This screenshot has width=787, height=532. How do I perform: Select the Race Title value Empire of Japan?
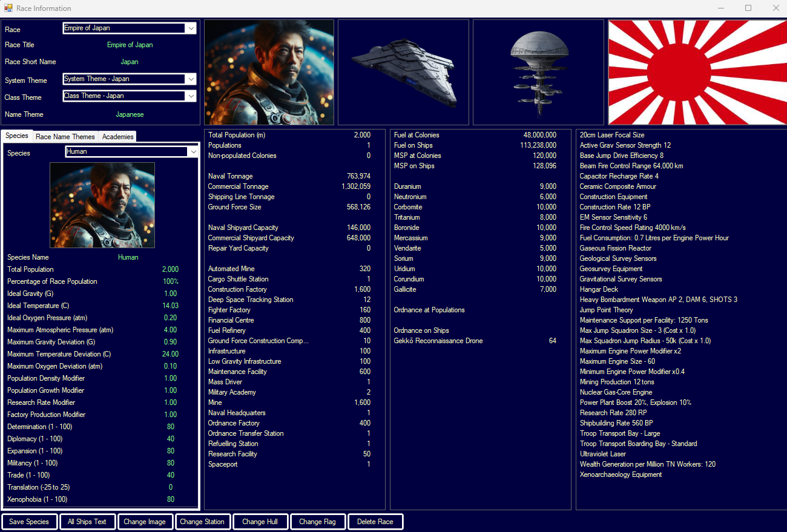pos(130,45)
